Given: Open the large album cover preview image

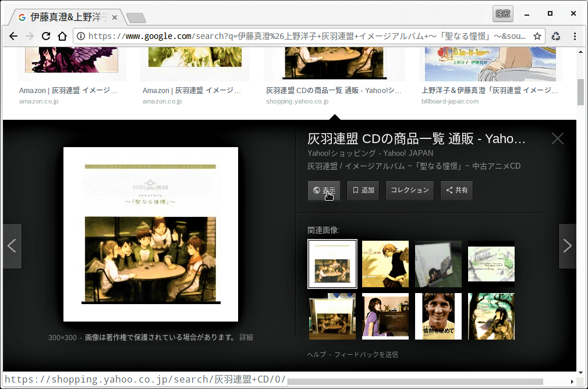Looking at the screenshot, I should [x=151, y=234].
